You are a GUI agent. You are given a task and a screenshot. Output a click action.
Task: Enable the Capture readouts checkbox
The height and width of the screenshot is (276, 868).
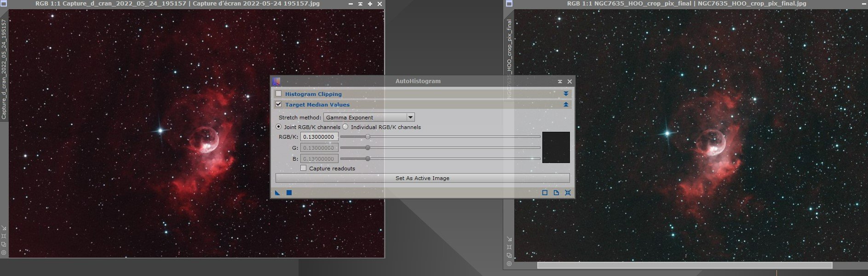(303, 168)
